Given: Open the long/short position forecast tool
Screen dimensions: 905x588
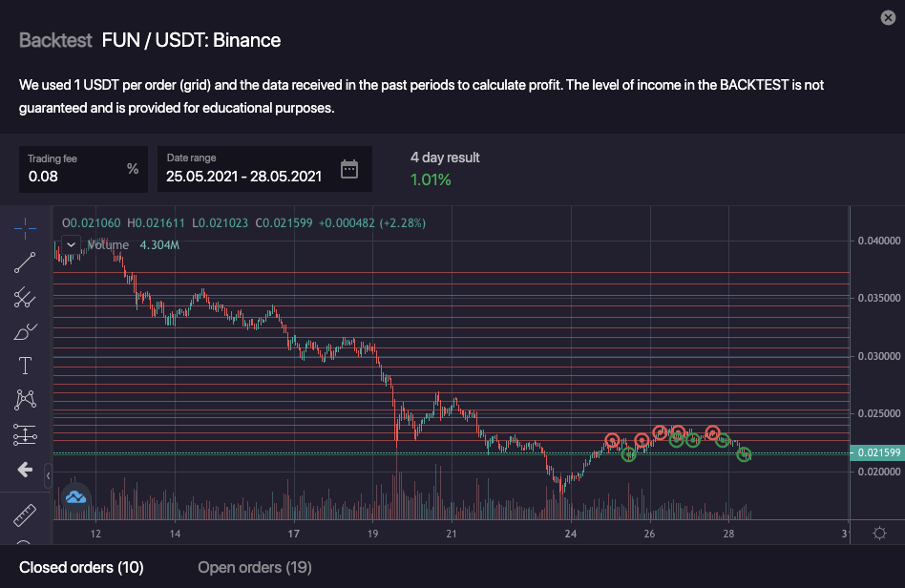Looking at the screenshot, I should 25,435.
